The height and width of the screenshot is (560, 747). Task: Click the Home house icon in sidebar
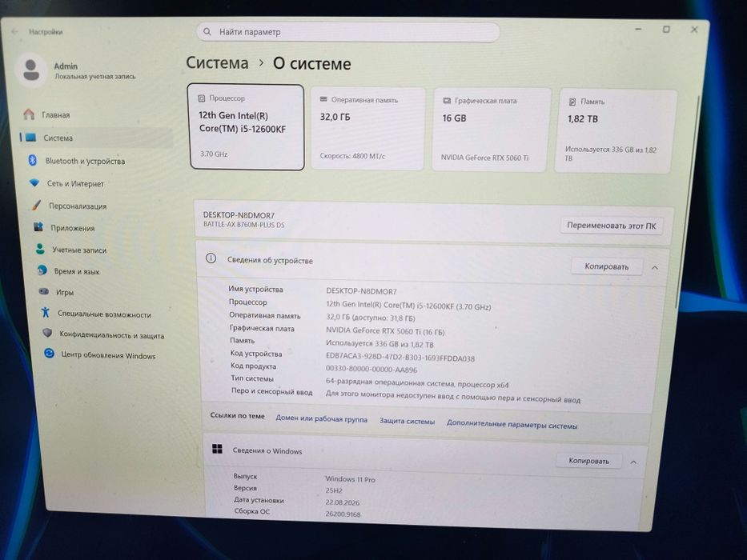click(29, 114)
